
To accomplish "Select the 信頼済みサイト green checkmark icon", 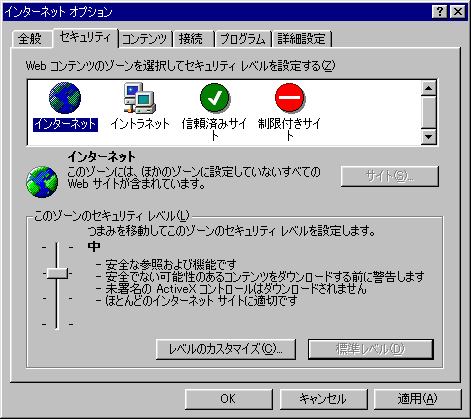I will pyautogui.click(x=215, y=98).
